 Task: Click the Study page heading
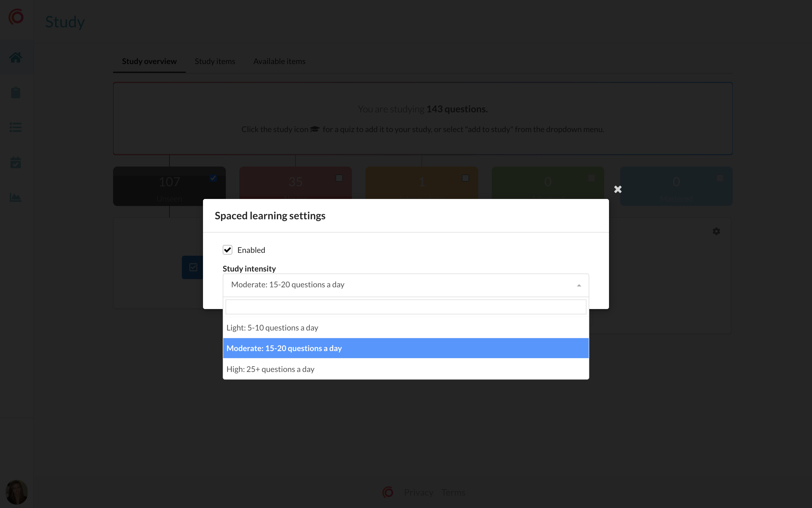tap(65, 22)
